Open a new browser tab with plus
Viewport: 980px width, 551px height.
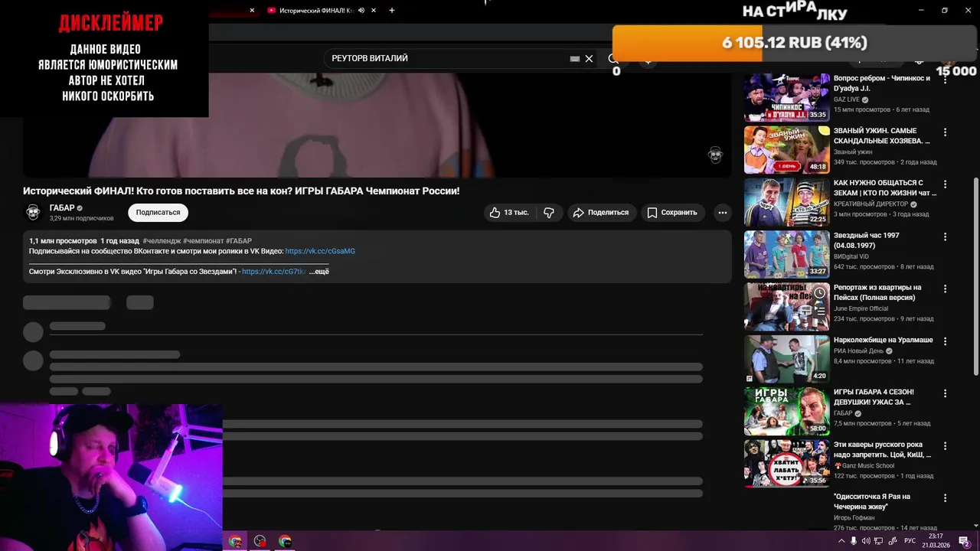[392, 11]
